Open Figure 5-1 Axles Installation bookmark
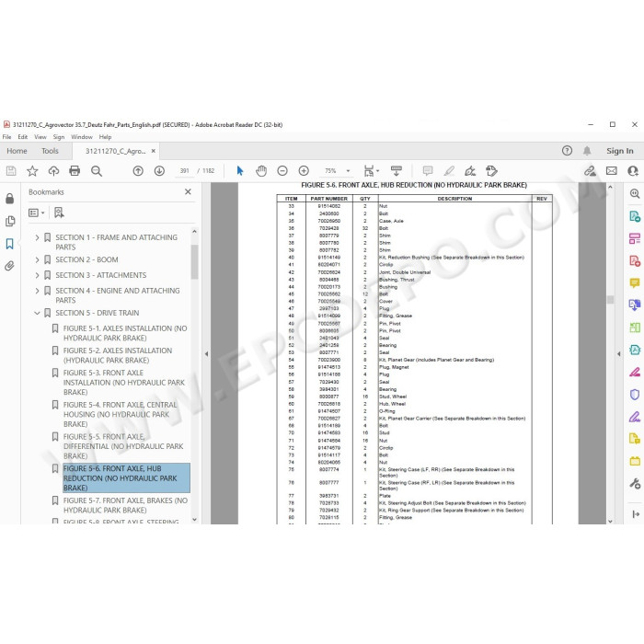Screen dimensions: 644x644 pyautogui.click(x=125, y=333)
